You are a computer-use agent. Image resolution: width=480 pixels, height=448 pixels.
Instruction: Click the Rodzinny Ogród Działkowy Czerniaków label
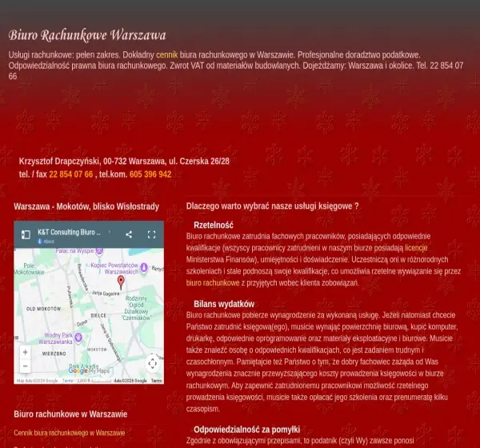click(136, 308)
